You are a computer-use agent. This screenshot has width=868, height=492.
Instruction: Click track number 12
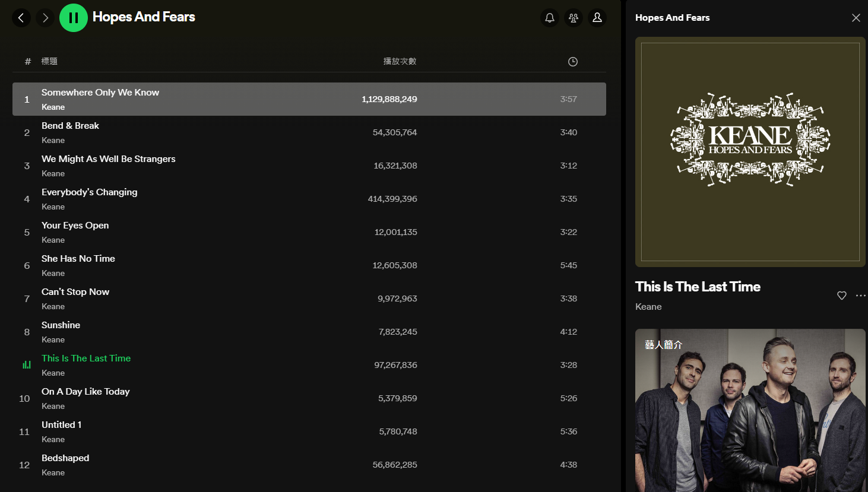pyautogui.click(x=24, y=465)
